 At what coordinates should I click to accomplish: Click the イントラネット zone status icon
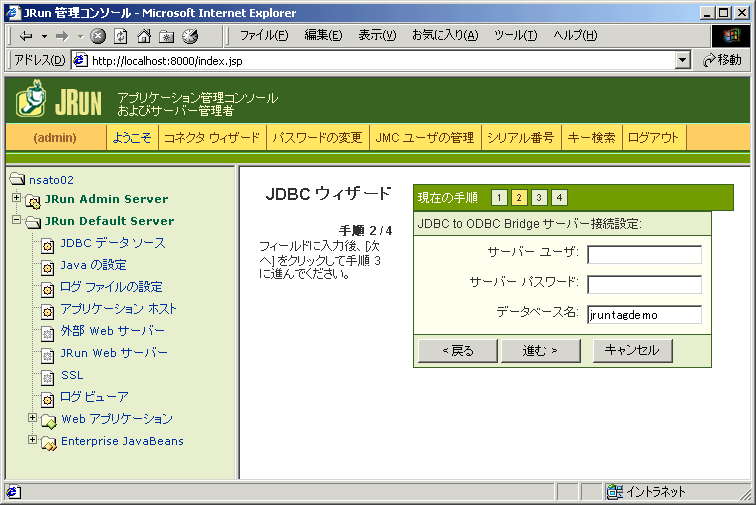point(614,491)
